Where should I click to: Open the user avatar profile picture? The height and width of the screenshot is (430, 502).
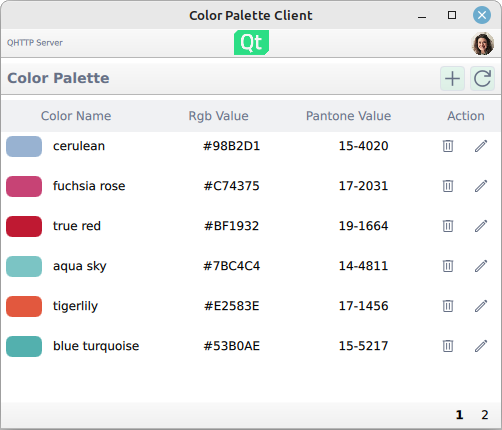(482, 43)
